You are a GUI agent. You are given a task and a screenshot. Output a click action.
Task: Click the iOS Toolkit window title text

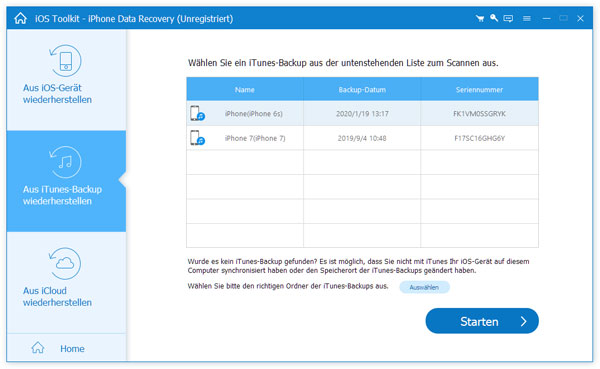tap(134, 18)
